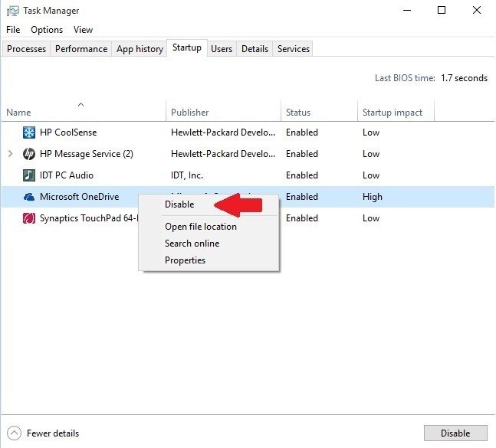The image size is (496, 448).
Task: Select the Microsoft OneDrive row name
Action: tap(80, 197)
